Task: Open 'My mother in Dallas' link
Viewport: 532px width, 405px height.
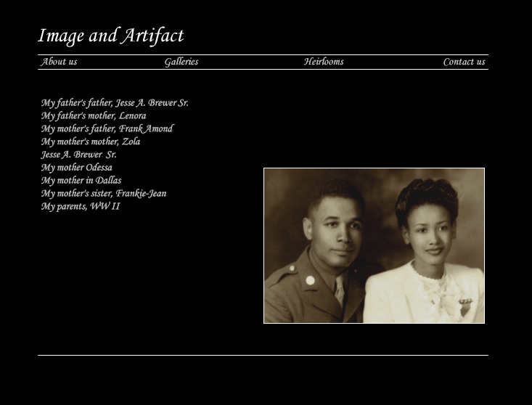Action: pos(81,180)
